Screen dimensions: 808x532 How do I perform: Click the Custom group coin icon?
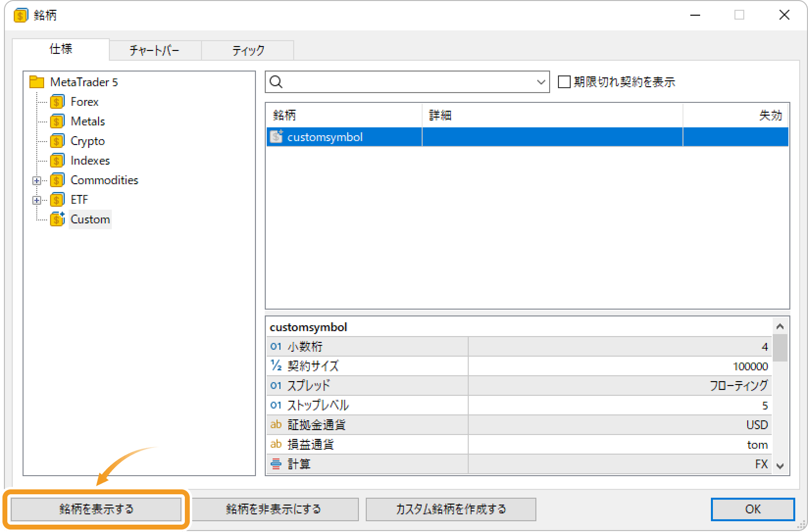point(57,219)
